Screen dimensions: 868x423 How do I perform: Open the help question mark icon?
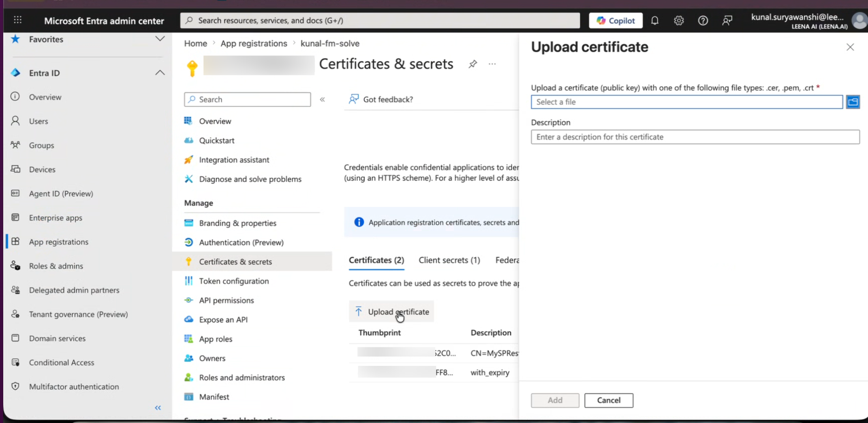click(x=703, y=20)
